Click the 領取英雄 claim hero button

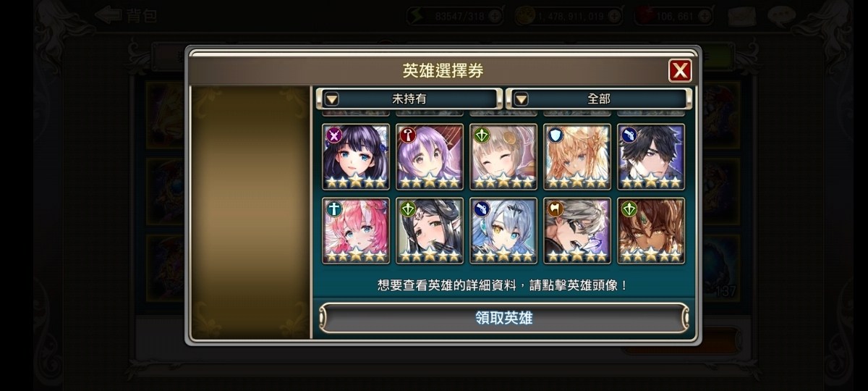pos(504,318)
